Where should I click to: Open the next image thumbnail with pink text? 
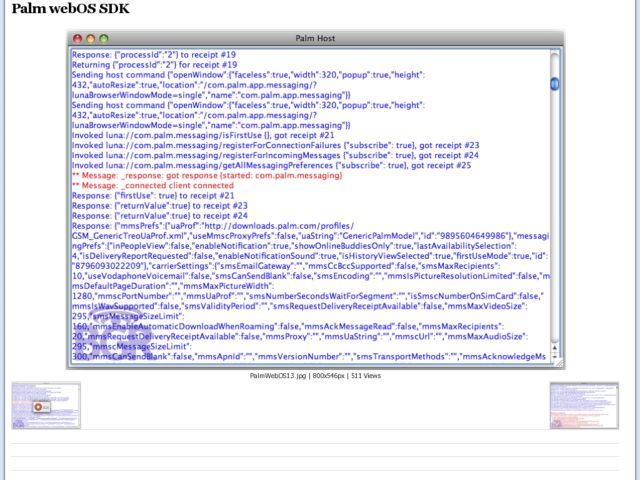click(x=584, y=405)
